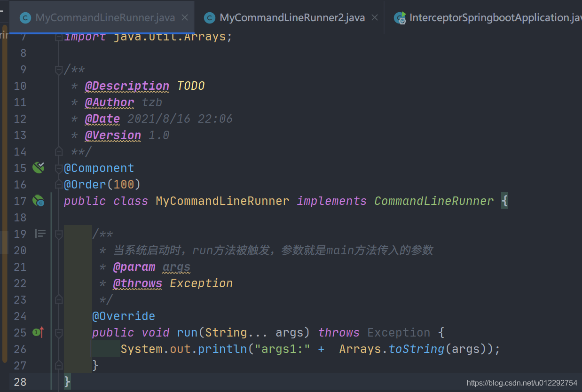Screen dimensions: 582x392
Task: Collapse the class Javadoc comment at line 9
Action: pos(59,70)
